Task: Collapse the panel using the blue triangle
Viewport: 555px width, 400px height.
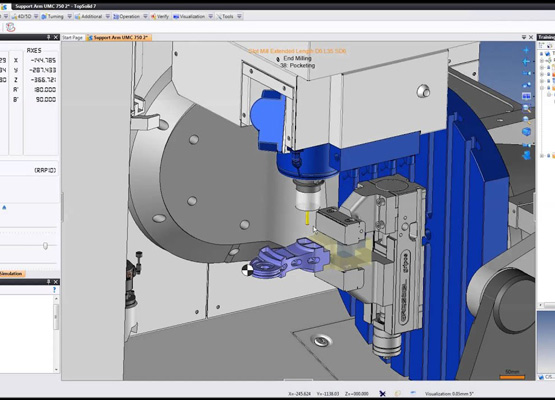Action: click(x=4, y=207)
